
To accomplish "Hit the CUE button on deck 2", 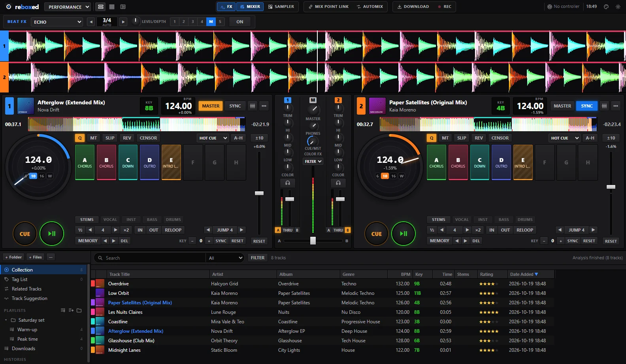I will tap(377, 234).
